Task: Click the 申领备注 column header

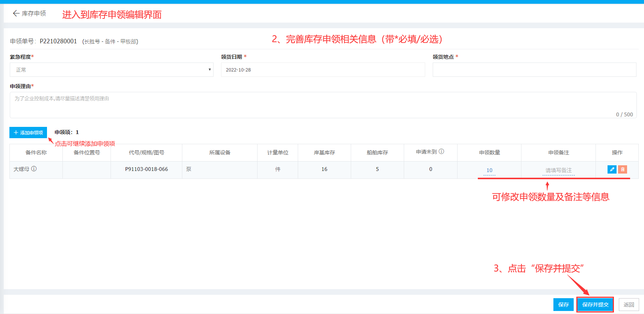Action: pos(559,152)
